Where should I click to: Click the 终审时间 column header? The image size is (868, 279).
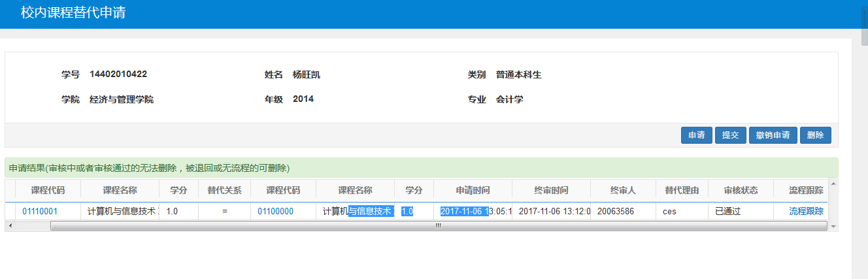(x=551, y=191)
